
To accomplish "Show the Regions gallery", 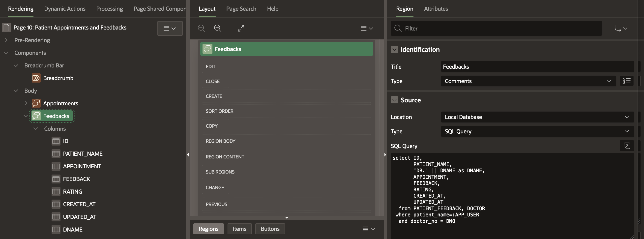I will click(x=208, y=229).
